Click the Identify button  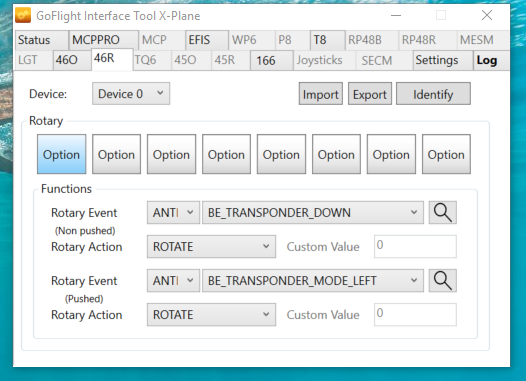pos(433,94)
